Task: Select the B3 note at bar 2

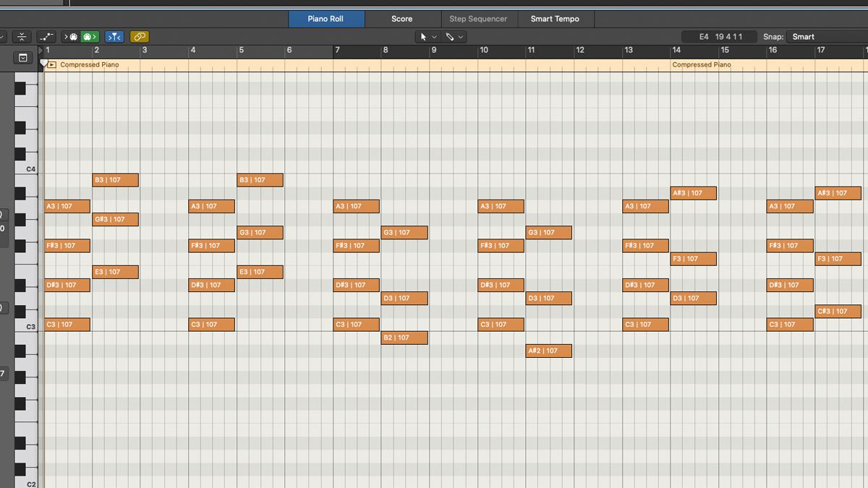Action: tap(115, 179)
